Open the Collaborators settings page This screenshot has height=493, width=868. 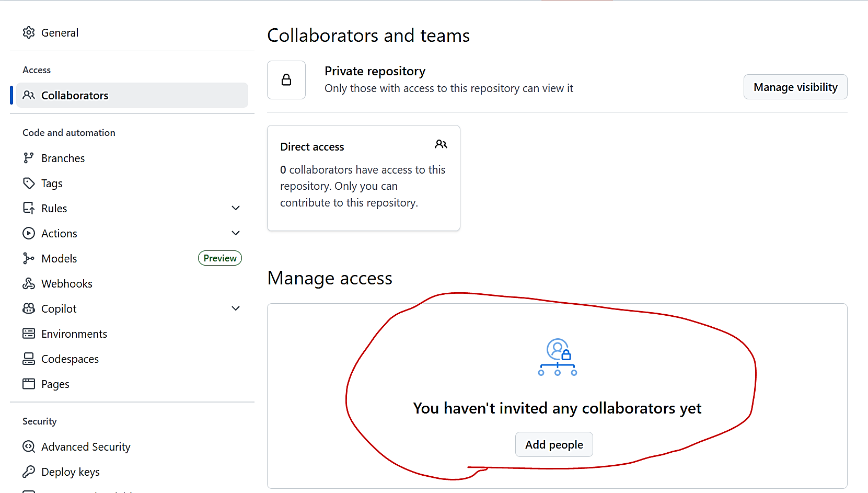point(75,96)
